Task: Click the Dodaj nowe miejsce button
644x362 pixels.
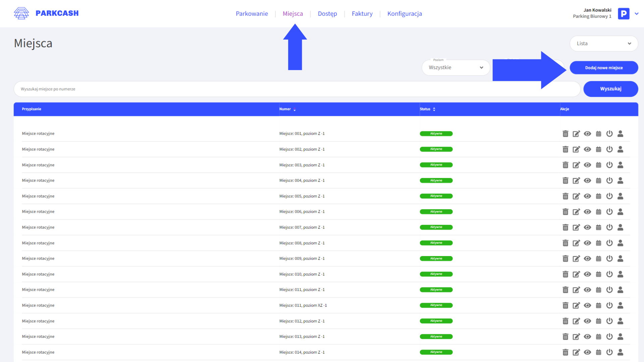Action: (604, 68)
